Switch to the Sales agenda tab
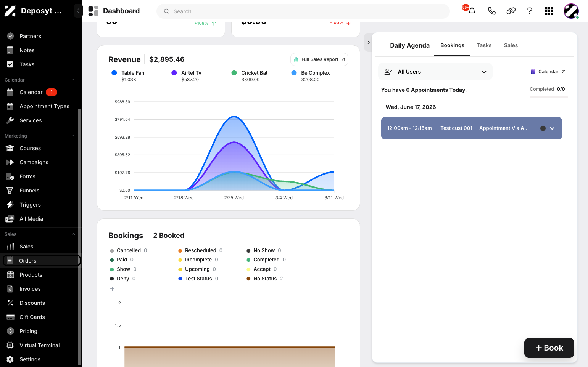The image size is (588, 367). 511,45
